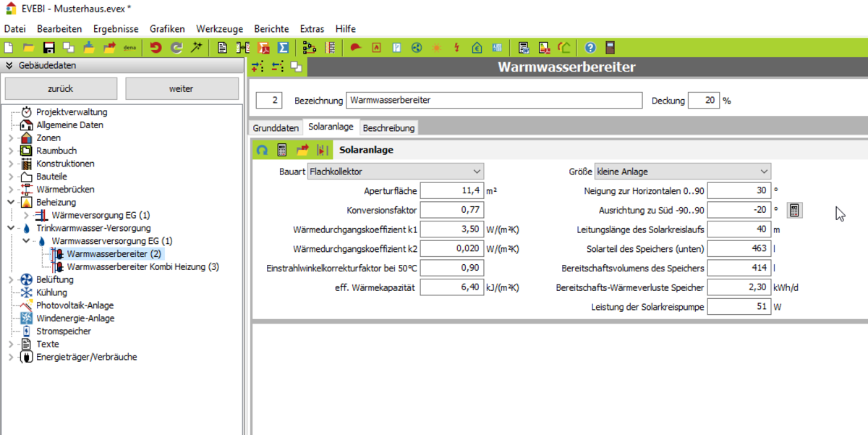Screen dimensions: 868x435
Task: Switch to the Grunddaten tab
Action: coord(275,128)
